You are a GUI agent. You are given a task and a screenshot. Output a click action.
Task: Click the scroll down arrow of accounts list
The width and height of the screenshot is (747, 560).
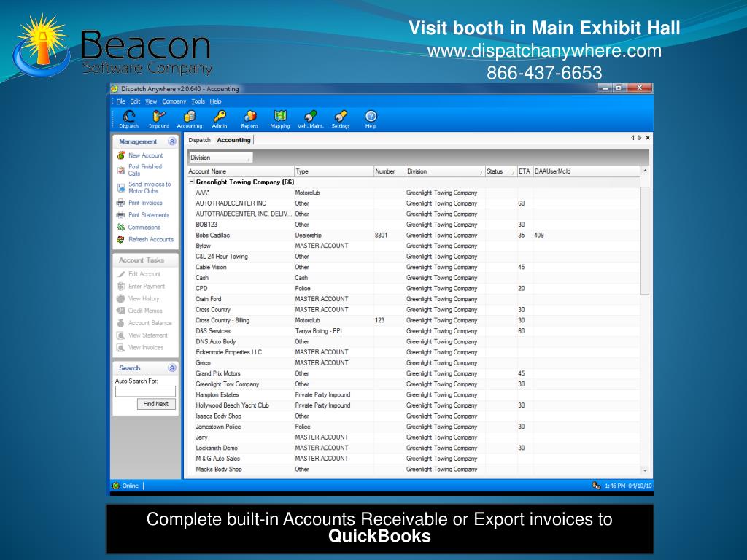pyautogui.click(x=645, y=470)
